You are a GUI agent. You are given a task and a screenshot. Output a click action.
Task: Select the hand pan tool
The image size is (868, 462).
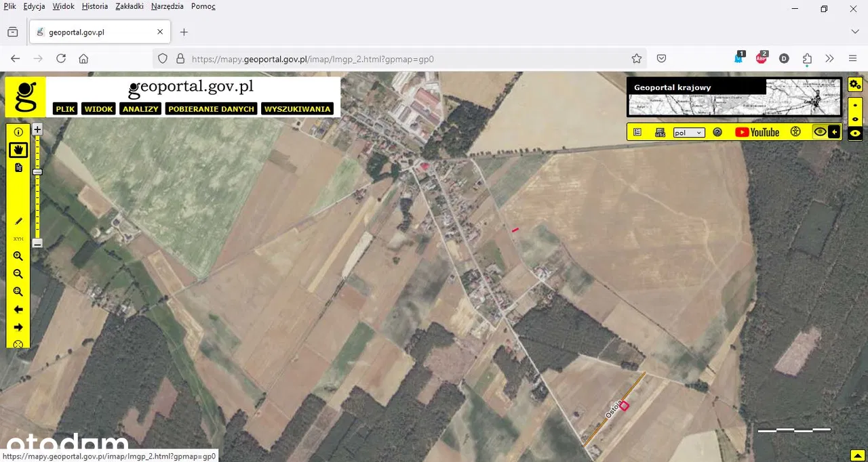pyautogui.click(x=18, y=150)
